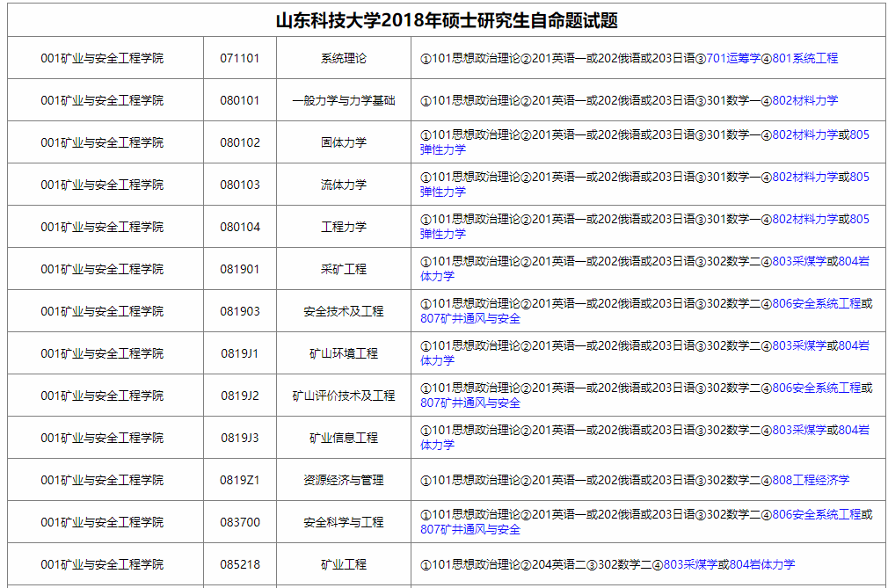Select major code 0819J1

239,353
